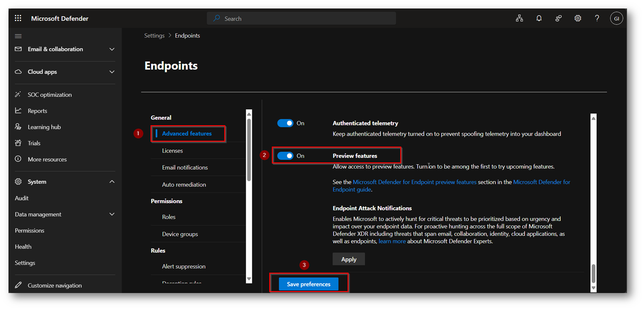Click the Cloud apps cloud icon
Image resolution: width=644 pixels, height=310 pixels.
click(18, 72)
